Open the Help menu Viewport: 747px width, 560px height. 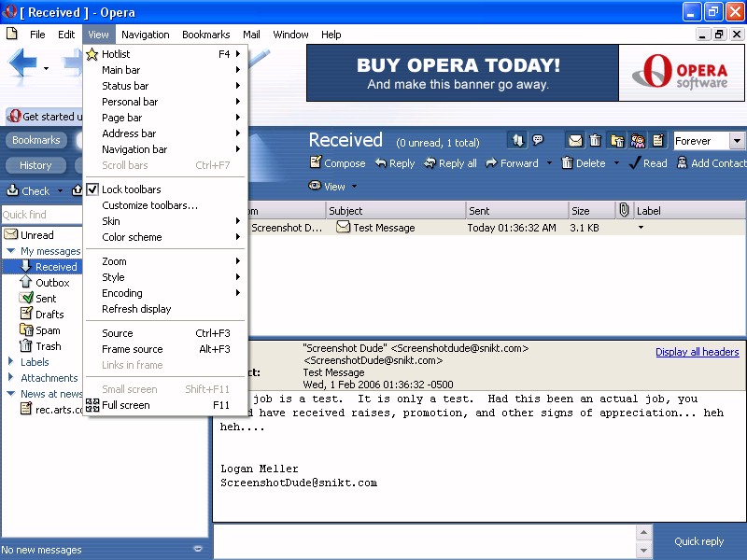point(331,35)
